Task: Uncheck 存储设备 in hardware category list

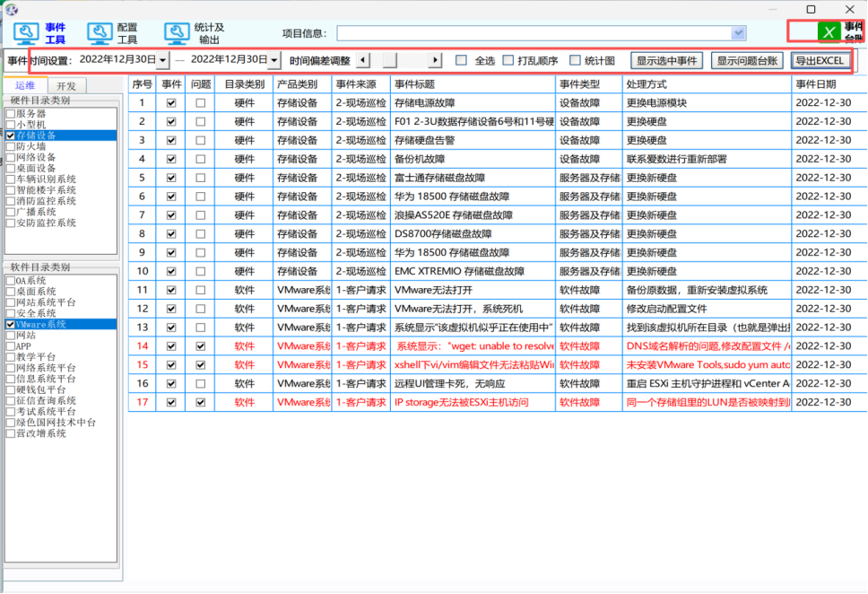Action: click(x=11, y=135)
